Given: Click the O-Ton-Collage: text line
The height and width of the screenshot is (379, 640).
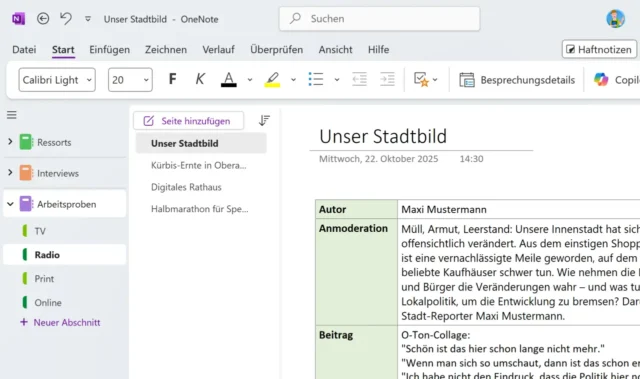Looking at the screenshot, I should point(436,335).
